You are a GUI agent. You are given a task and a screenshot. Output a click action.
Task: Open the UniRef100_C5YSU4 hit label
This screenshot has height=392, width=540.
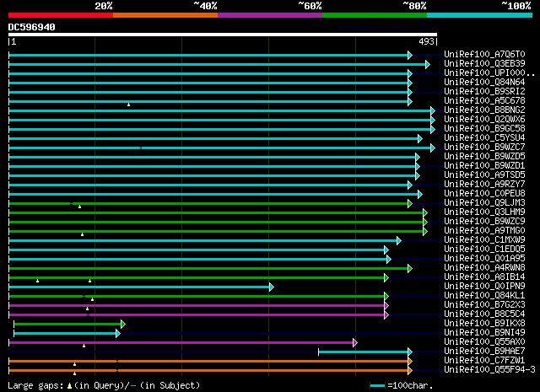(x=484, y=138)
